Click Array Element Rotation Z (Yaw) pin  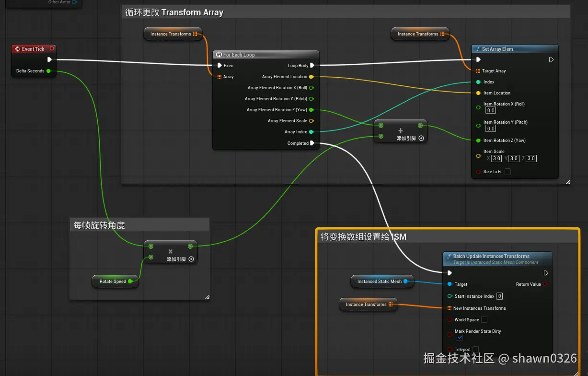311,110
